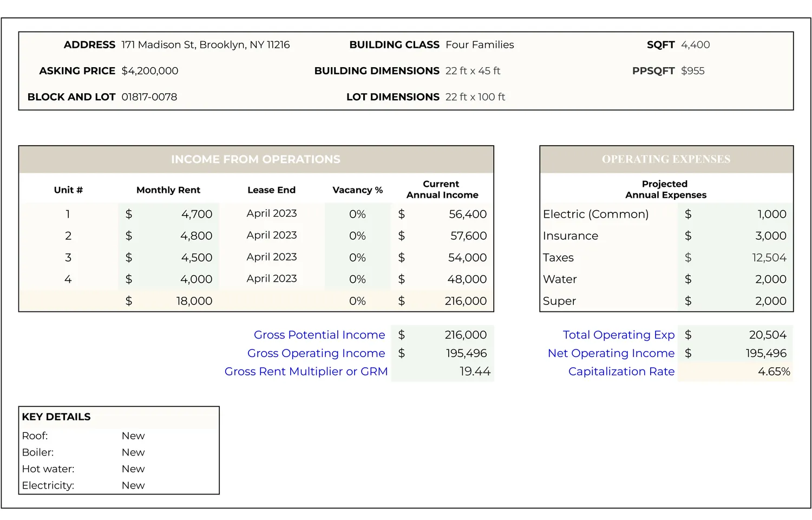Select the 4.65% capitalization rate cell
The height and width of the screenshot is (520, 812).
click(x=773, y=372)
